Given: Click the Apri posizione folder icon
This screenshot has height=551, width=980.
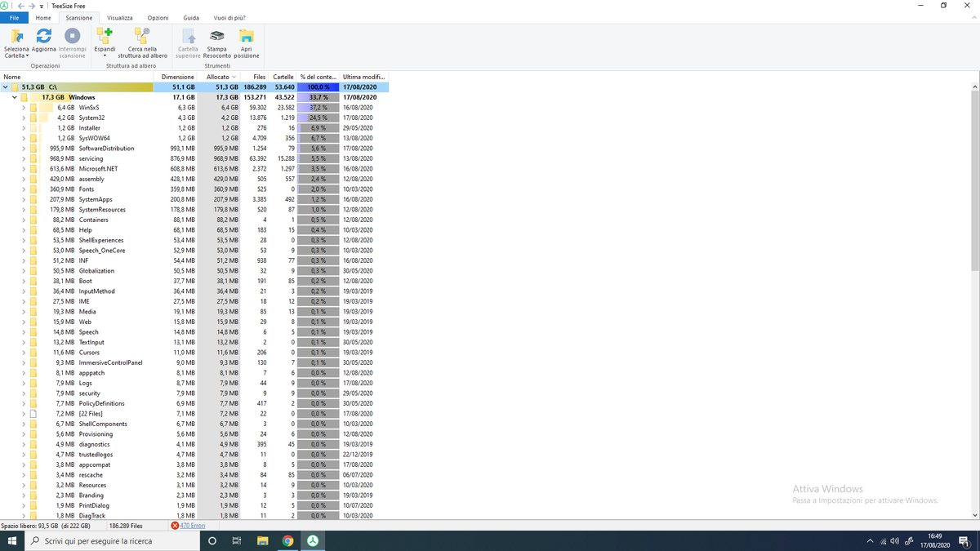Looking at the screenshot, I should 246,36.
